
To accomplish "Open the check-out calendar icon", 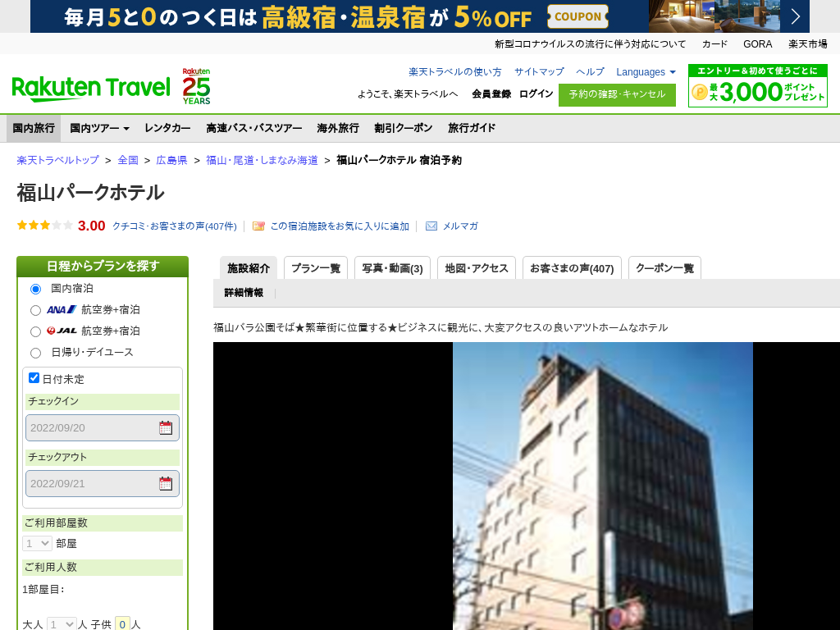I will coord(166,483).
